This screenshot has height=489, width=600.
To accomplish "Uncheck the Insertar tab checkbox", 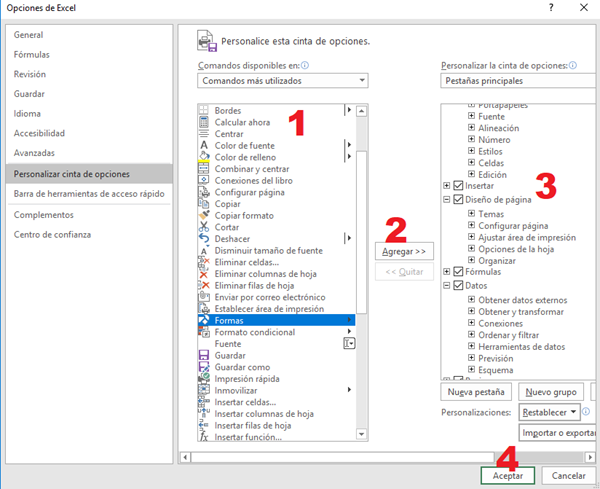I will 458,186.
